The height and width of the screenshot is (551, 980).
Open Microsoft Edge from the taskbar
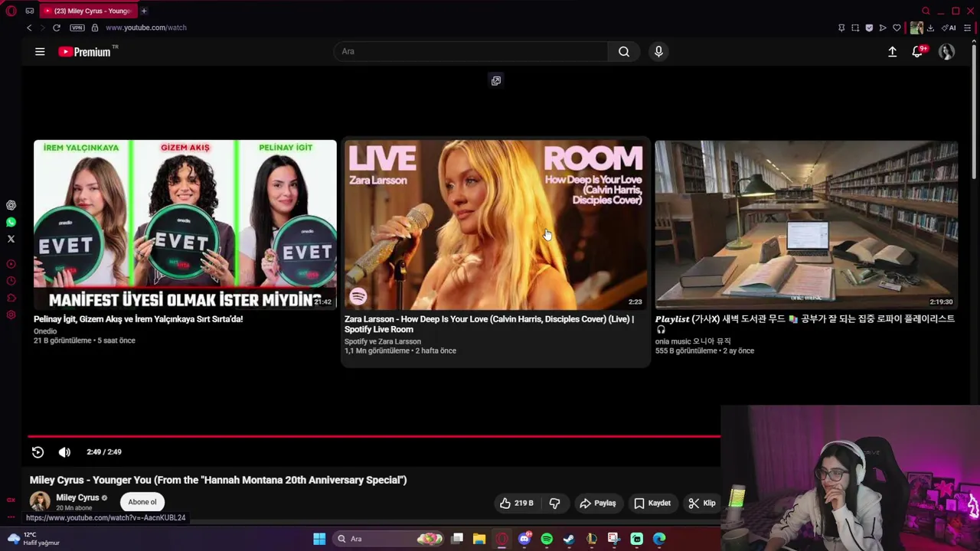(659, 539)
